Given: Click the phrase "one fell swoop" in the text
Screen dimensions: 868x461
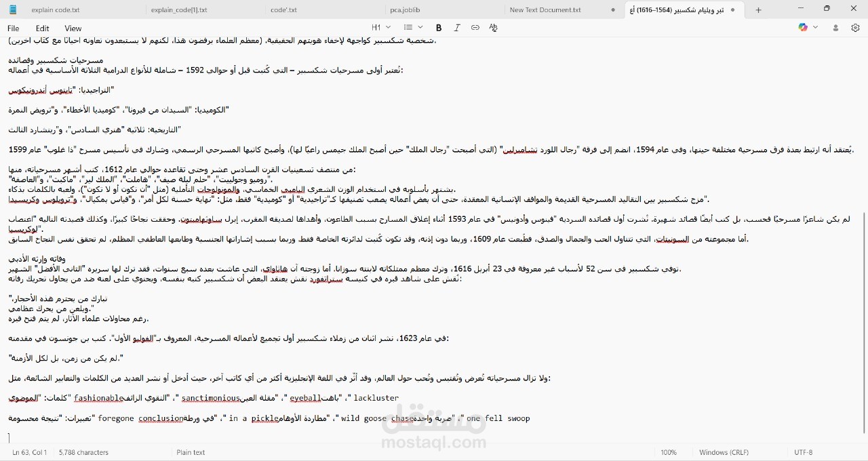Looking at the screenshot, I should pos(498,418).
